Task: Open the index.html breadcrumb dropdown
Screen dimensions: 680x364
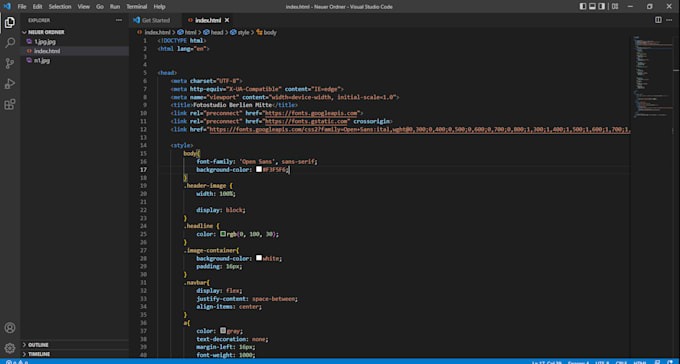Action: [154, 32]
